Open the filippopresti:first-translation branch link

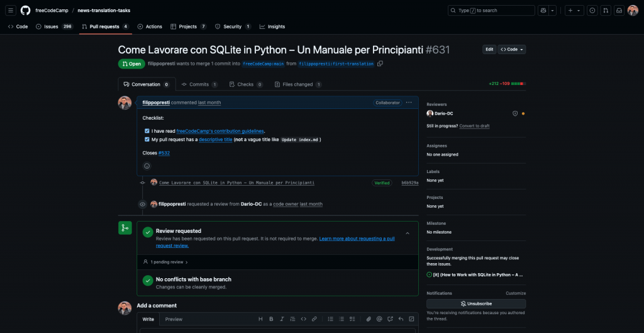(x=336, y=64)
